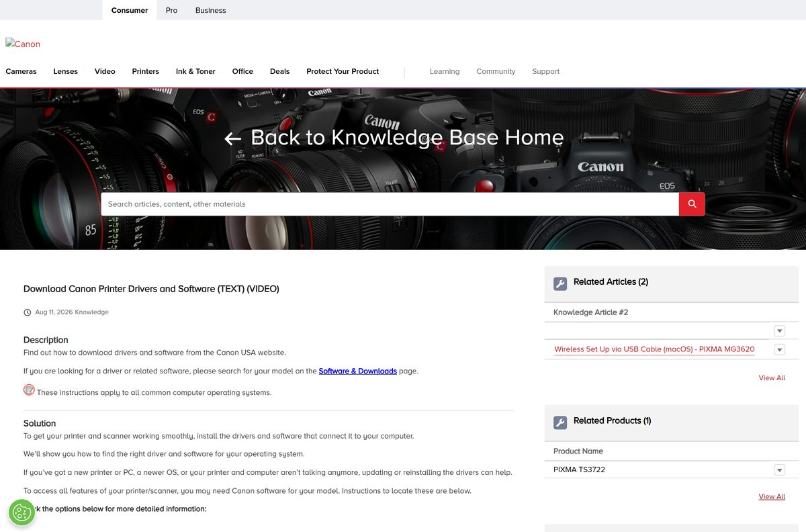Screen dimensions: 806x532
Task: Click the Knowledge Article #2 column header
Action: click(591, 312)
